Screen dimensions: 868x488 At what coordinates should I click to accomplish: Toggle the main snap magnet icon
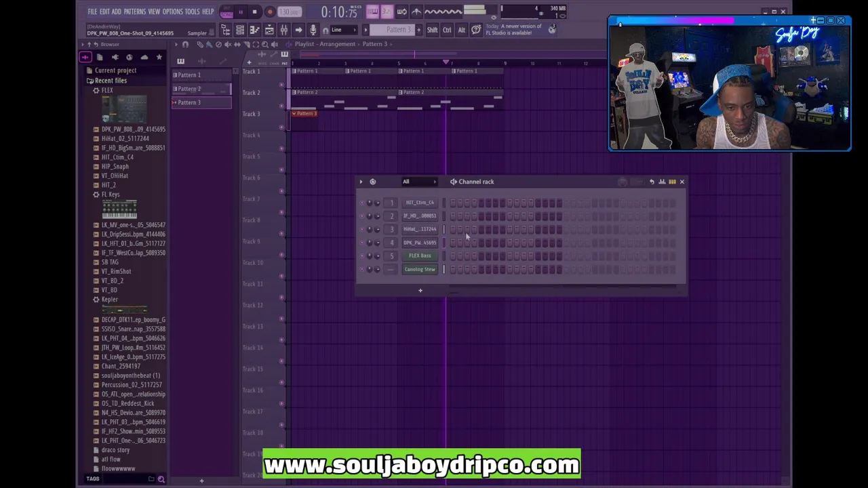pos(326,30)
